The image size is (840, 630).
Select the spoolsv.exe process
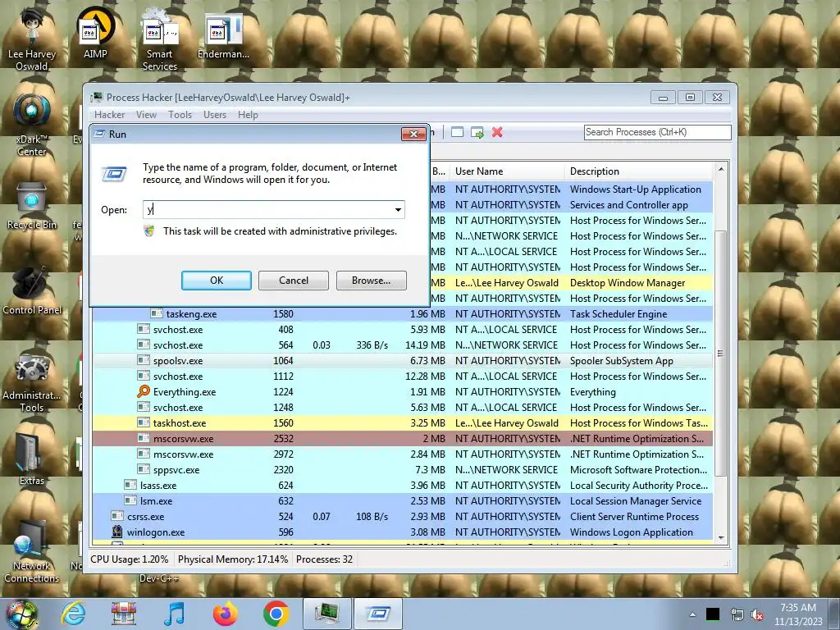pyautogui.click(x=402, y=361)
